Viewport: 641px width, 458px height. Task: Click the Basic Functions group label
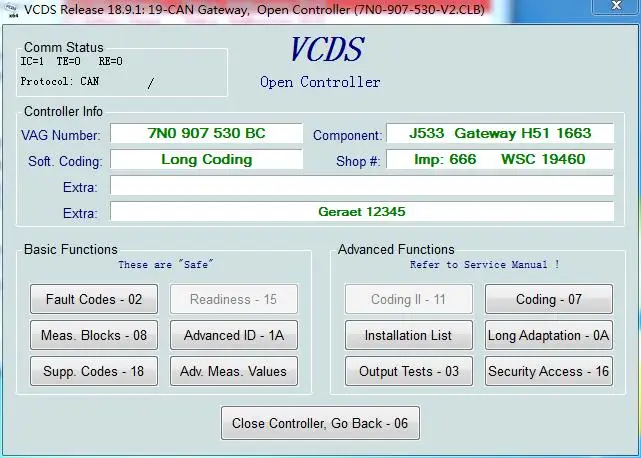[71, 249]
